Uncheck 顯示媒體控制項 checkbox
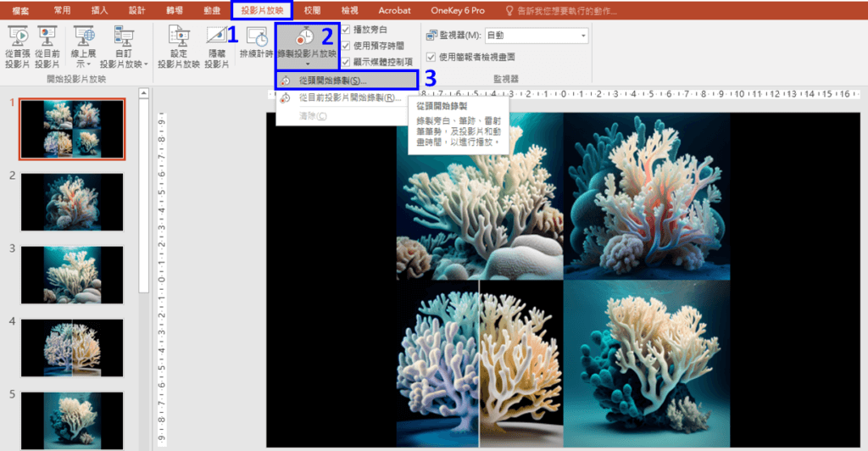868x451 pixels. click(x=346, y=60)
